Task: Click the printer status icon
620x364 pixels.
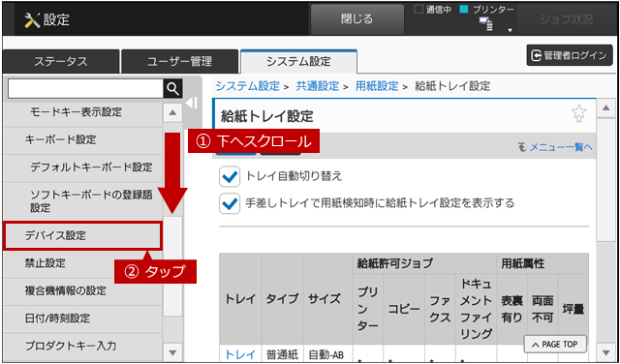Action: (486, 24)
